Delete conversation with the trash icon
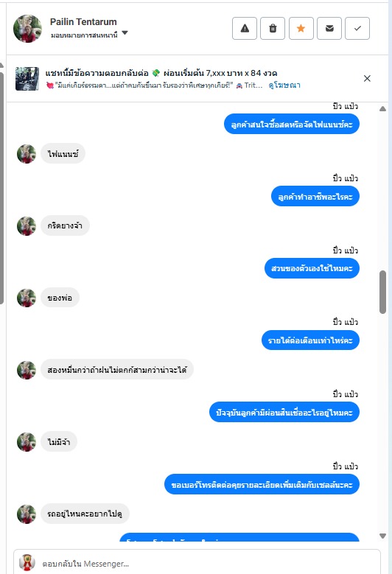Viewport: 392px width, 574px height. point(273,28)
